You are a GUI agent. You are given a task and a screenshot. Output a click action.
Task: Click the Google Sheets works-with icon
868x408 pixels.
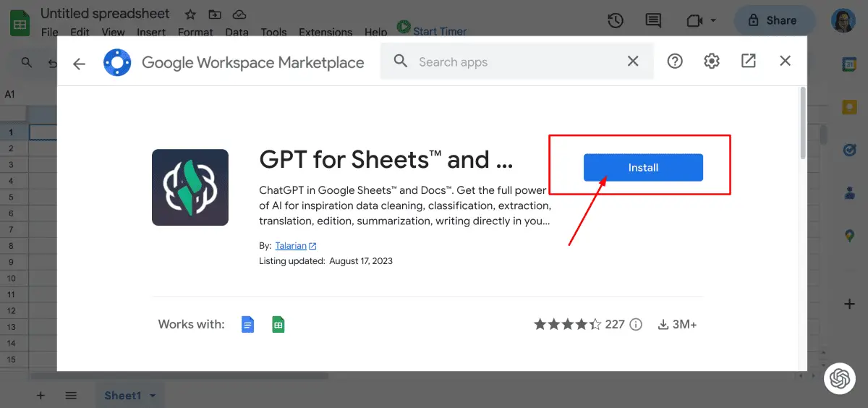click(x=278, y=324)
